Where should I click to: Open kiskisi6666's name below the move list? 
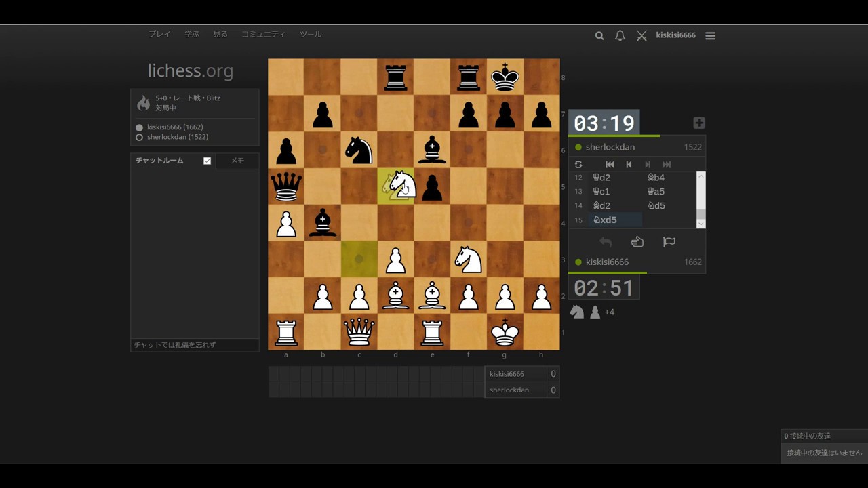[607, 262]
